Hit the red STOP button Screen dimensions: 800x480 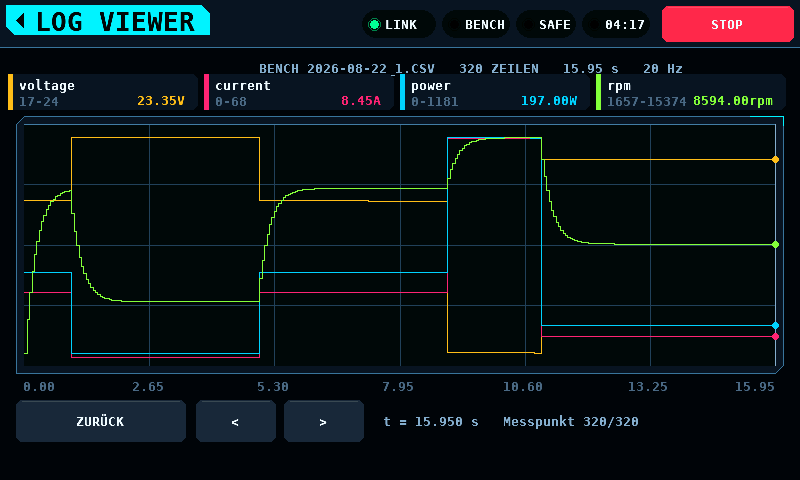728,24
